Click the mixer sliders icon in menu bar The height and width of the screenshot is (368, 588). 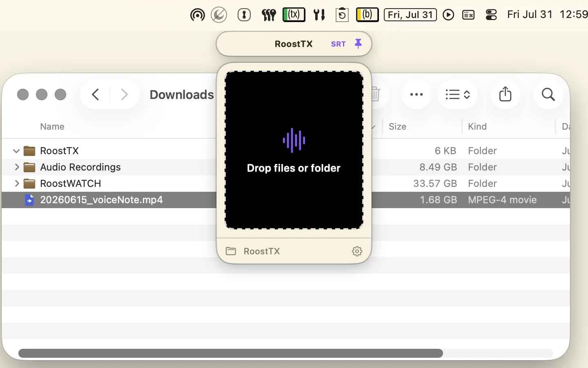pos(269,15)
